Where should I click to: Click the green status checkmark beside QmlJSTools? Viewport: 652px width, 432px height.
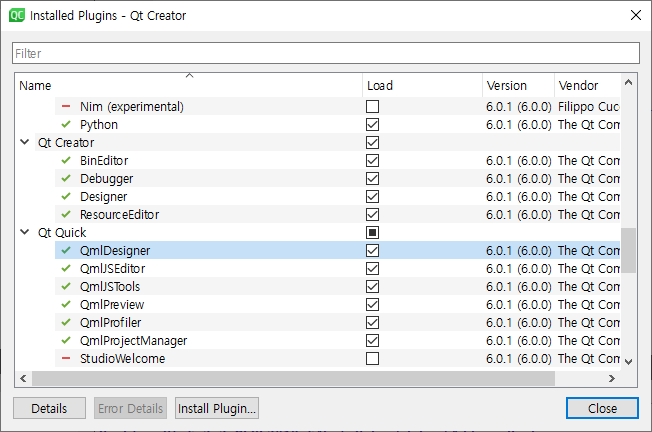[x=66, y=286]
